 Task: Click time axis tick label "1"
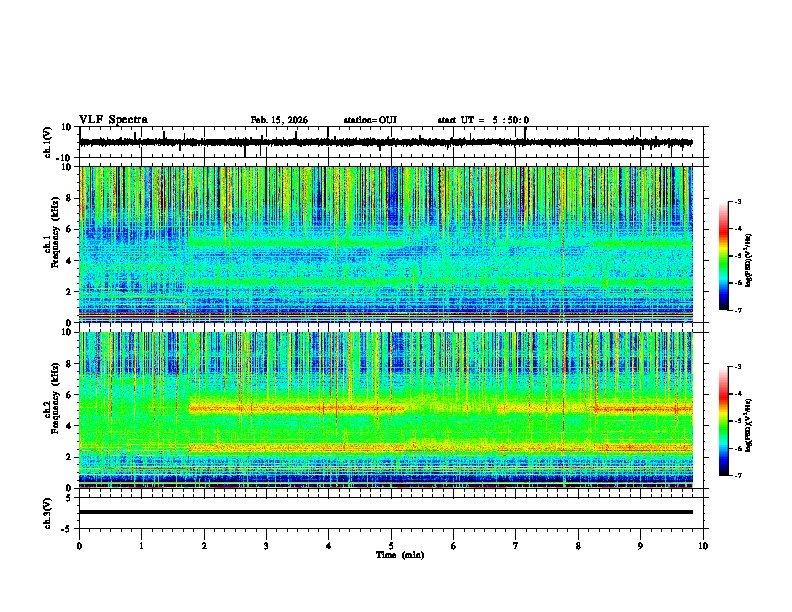(x=141, y=546)
